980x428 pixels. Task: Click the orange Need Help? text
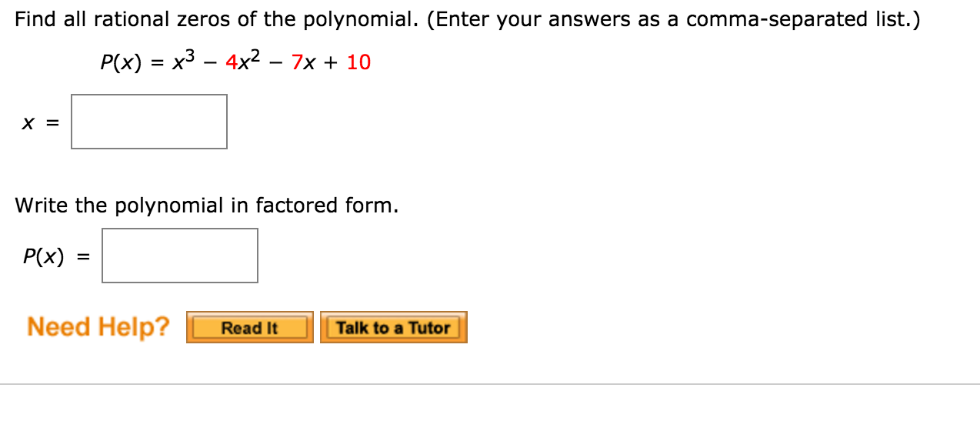point(98,326)
